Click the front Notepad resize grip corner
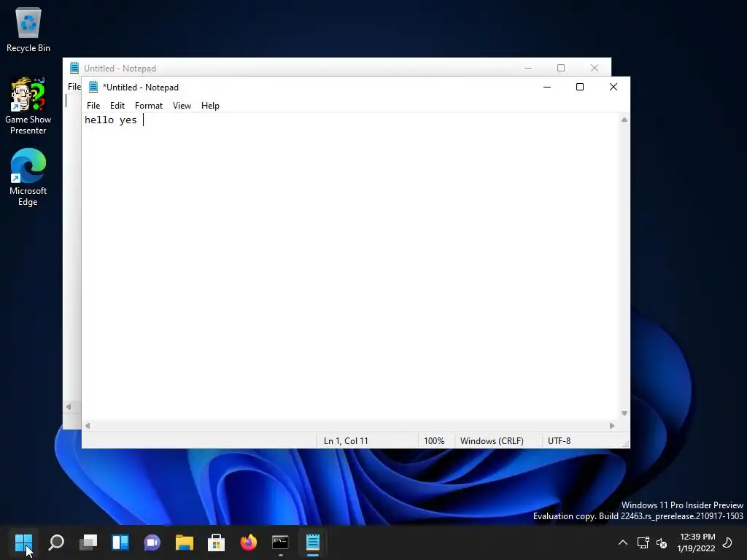747x560 pixels. [626, 444]
